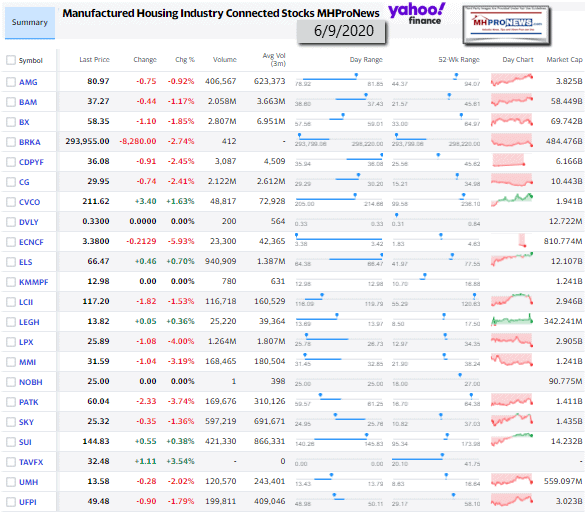Image resolution: width=587 pixels, height=518 pixels.
Task: Open the LEGH day chart sparkline
Action: coord(512,320)
